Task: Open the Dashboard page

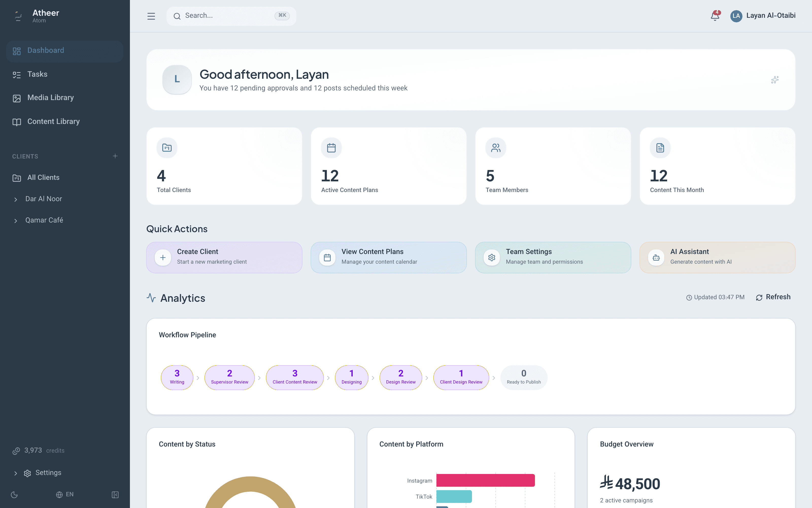Action: 64,51
